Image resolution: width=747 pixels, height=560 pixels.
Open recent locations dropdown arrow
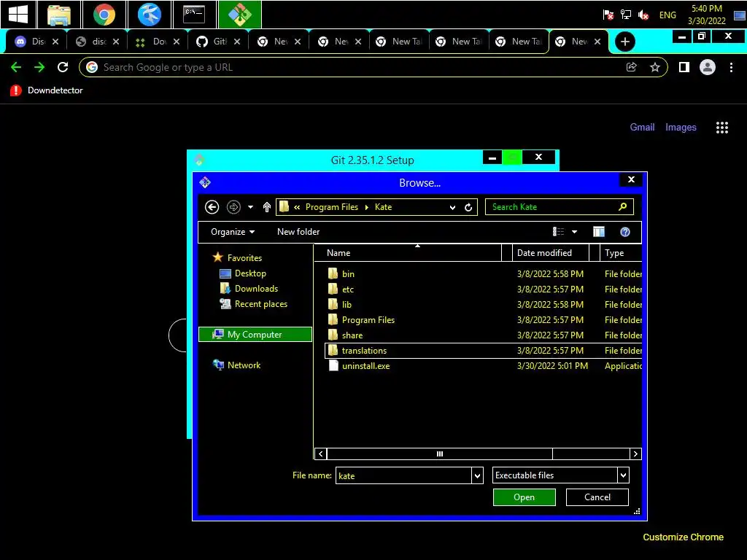(251, 207)
